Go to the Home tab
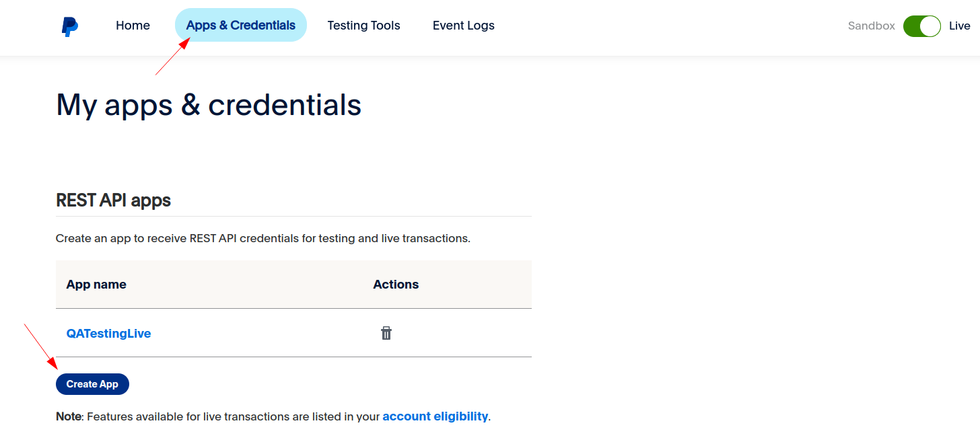This screenshot has width=980, height=442. pyautogui.click(x=133, y=26)
